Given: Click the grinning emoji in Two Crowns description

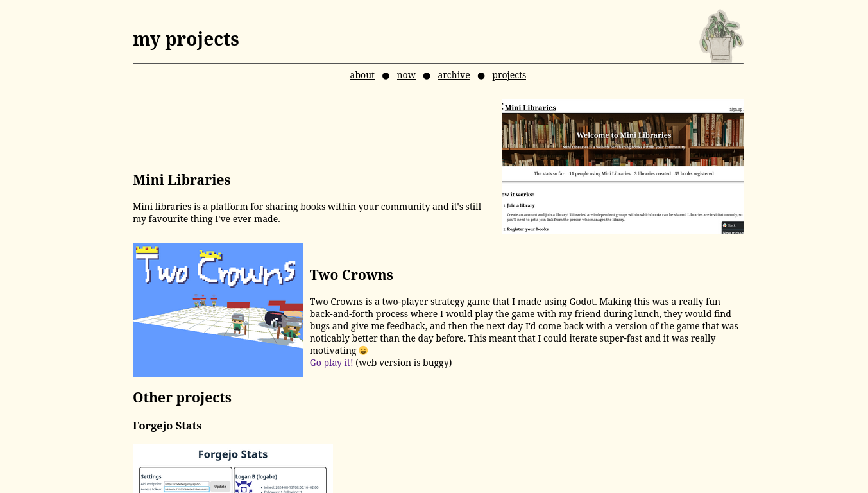Looking at the screenshot, I should 363,350.
